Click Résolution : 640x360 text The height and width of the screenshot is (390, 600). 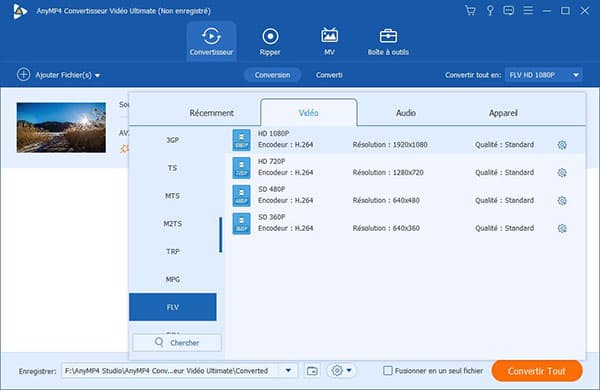pyautogui.click(x=386, y=228)
